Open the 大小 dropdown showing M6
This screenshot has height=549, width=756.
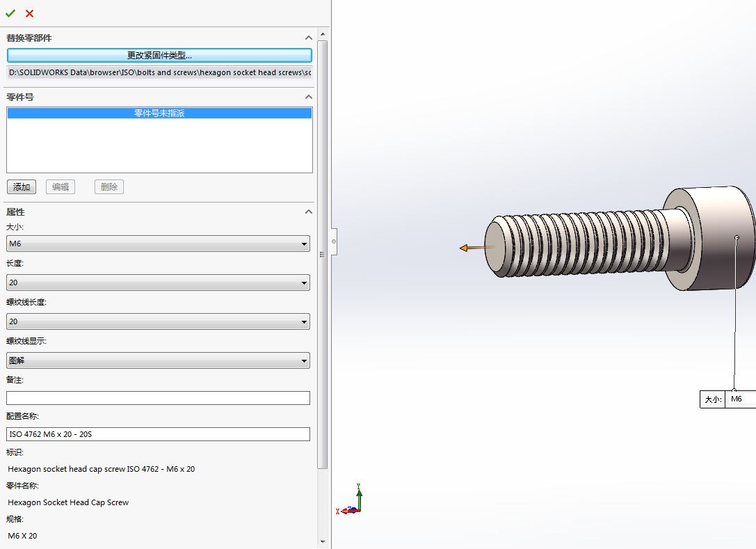click(x=158, y=244)
